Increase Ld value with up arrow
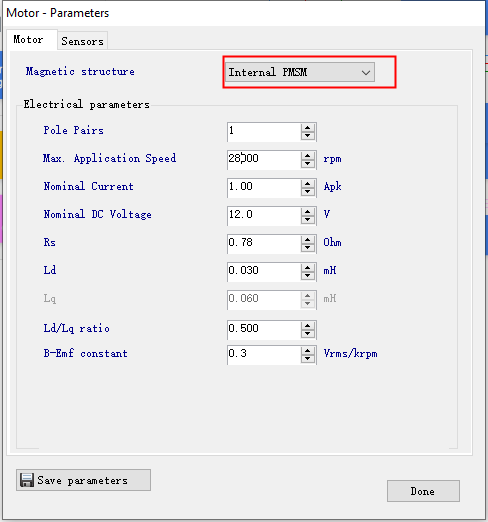Viewport: 488px width, 522px height. pos(308,268)
